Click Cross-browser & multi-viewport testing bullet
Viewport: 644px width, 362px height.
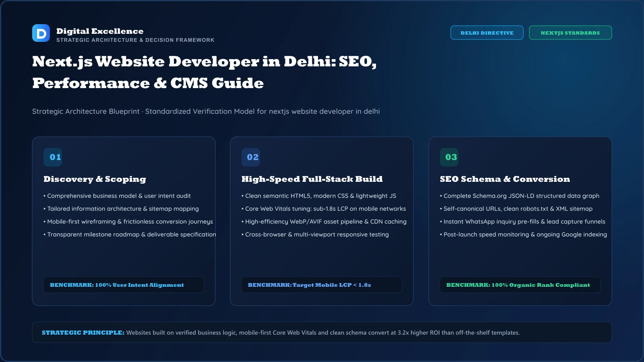pyautogui.click(x=315, y=234)
